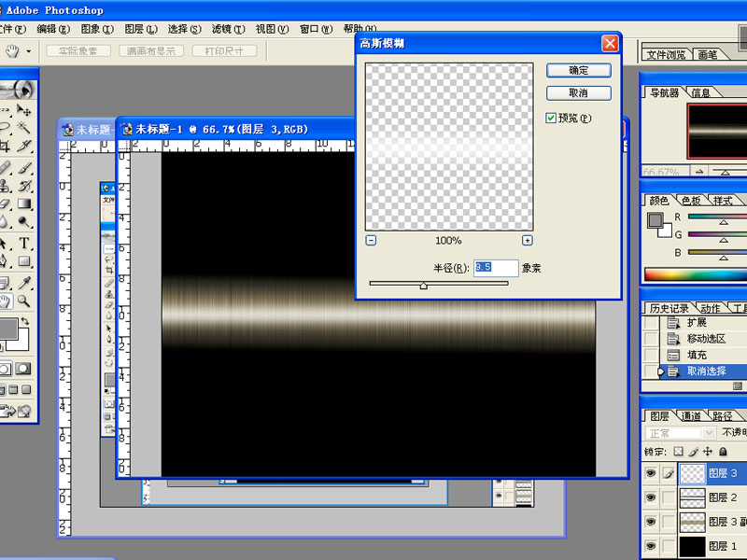Swap foreground and background colors

(x=25, y=321)
